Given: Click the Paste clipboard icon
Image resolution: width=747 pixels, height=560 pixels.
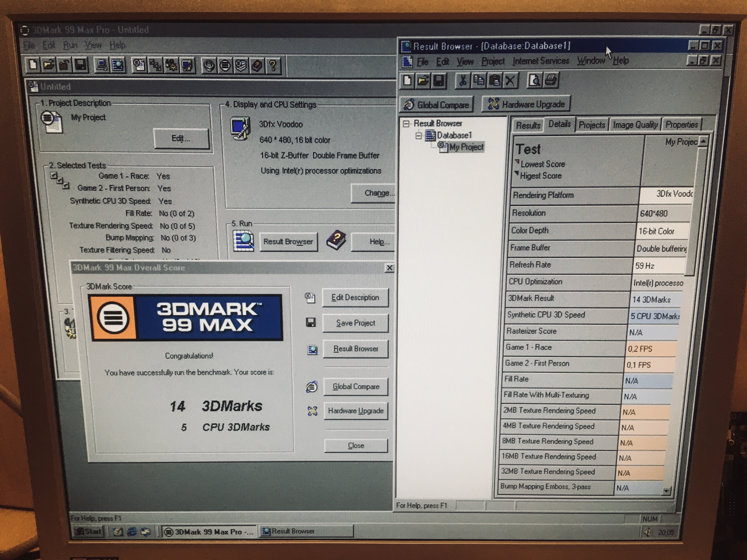Looking at the screenshot, I should [x=494, y=81].
